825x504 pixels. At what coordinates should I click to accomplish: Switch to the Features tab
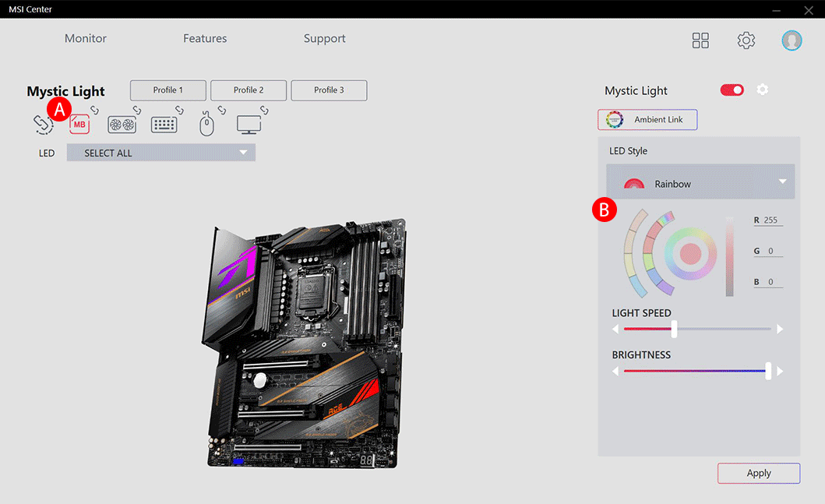click(x=205, y=38)
